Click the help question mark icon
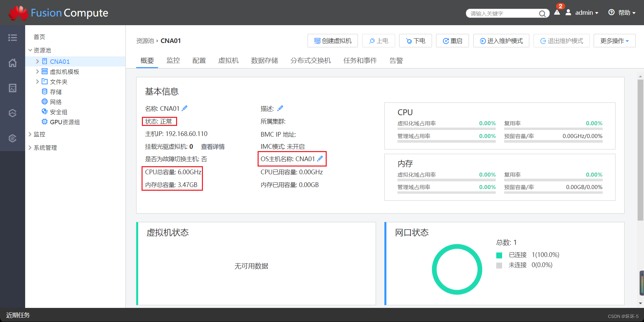 [611, 12]
